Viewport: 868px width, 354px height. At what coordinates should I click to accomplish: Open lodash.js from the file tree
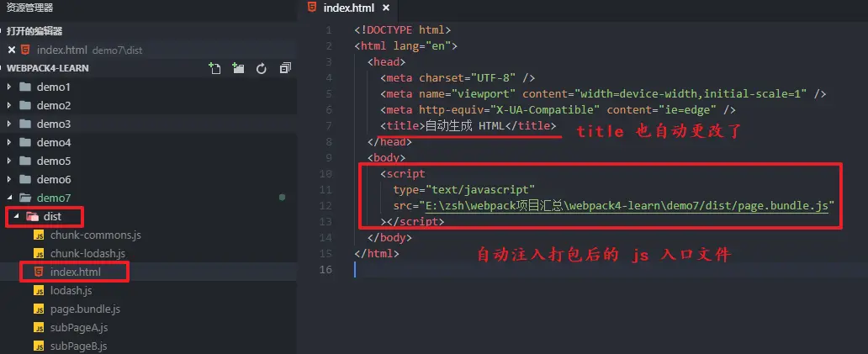pyautogui.click(x=71, y=290)
